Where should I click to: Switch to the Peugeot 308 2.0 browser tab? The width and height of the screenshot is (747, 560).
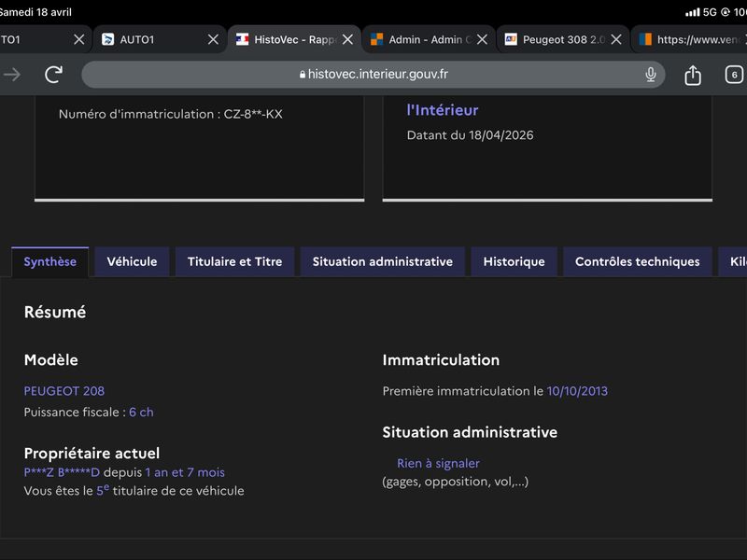pyautogui.click(x=556, y=39)
